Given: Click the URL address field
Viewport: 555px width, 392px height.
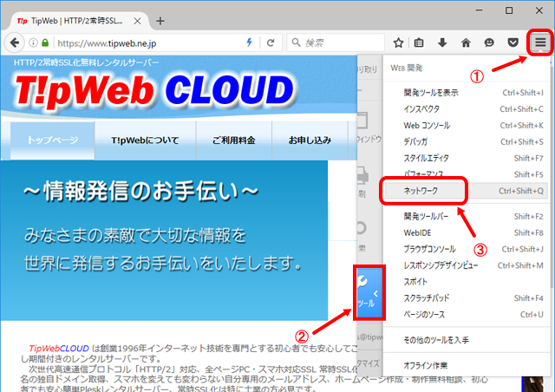Looking at the screenshot, I should click(x=148, y=42).
